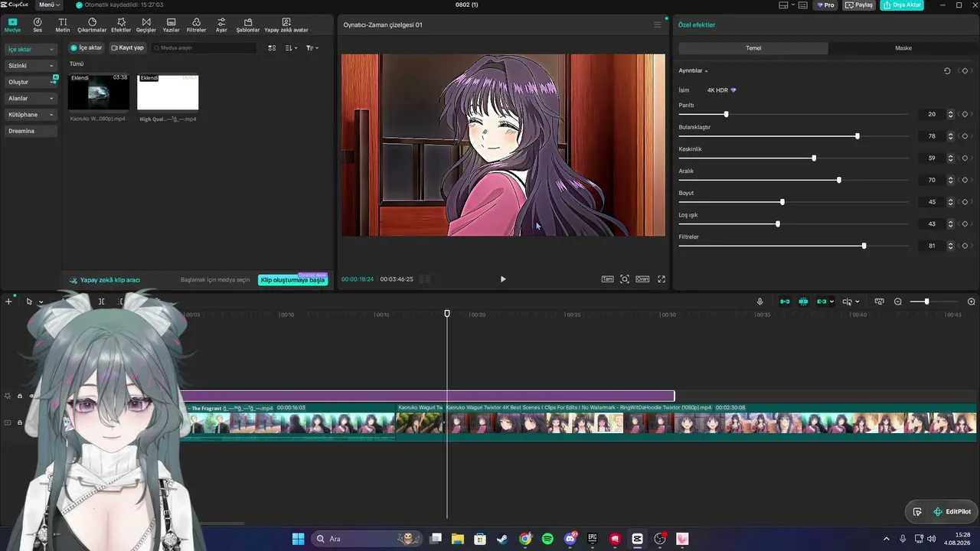980x551 pixels.
Task: Click the İçe aktar import button
Action: pyautogui.click(x=87, y=47)
